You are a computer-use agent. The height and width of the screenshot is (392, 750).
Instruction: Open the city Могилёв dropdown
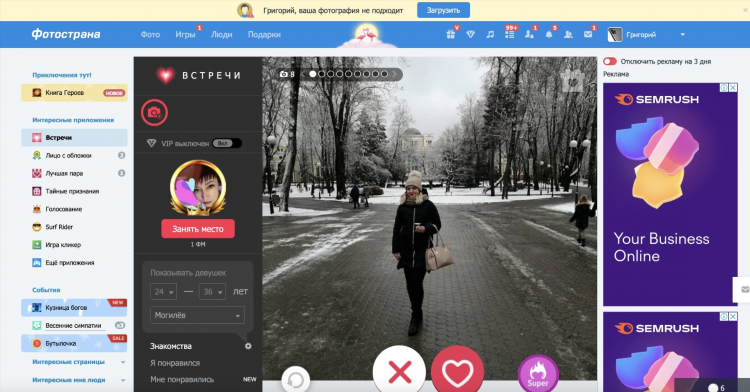197,316
